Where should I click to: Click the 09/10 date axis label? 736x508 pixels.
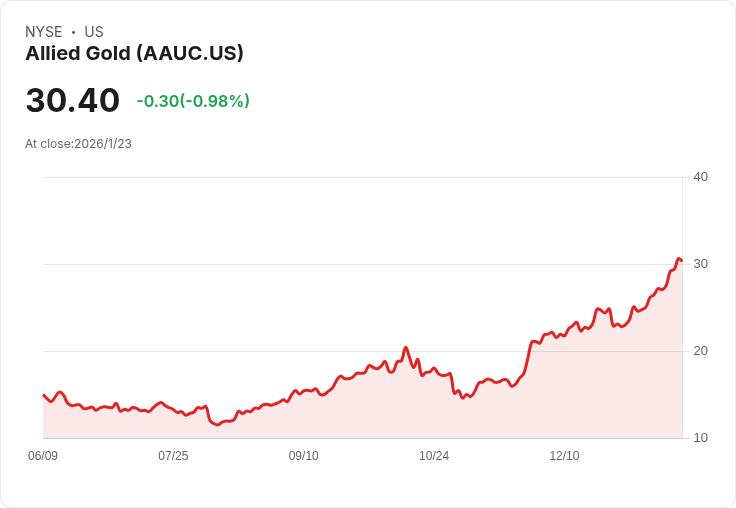[303, 456]
